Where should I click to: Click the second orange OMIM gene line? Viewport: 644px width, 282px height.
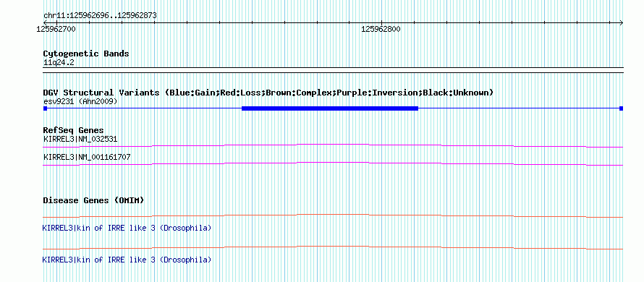point(333,247)
